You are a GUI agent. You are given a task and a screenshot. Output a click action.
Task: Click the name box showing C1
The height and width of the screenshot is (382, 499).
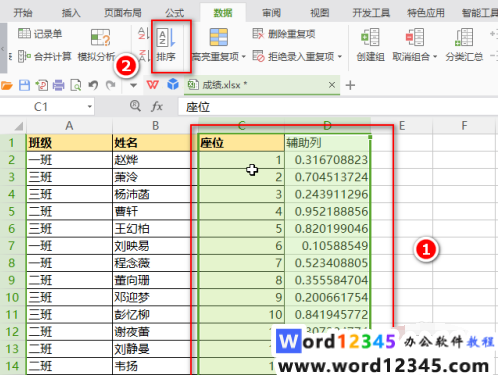[x=41, y=107]
